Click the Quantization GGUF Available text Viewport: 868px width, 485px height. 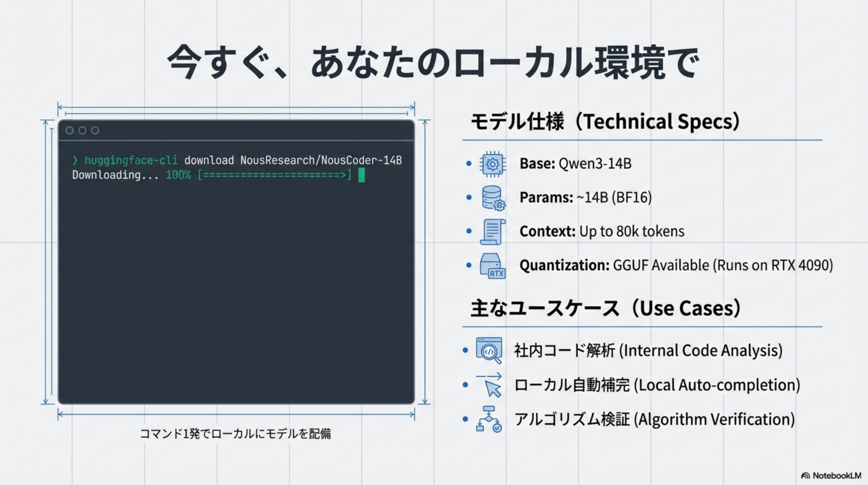pos(676,266)
